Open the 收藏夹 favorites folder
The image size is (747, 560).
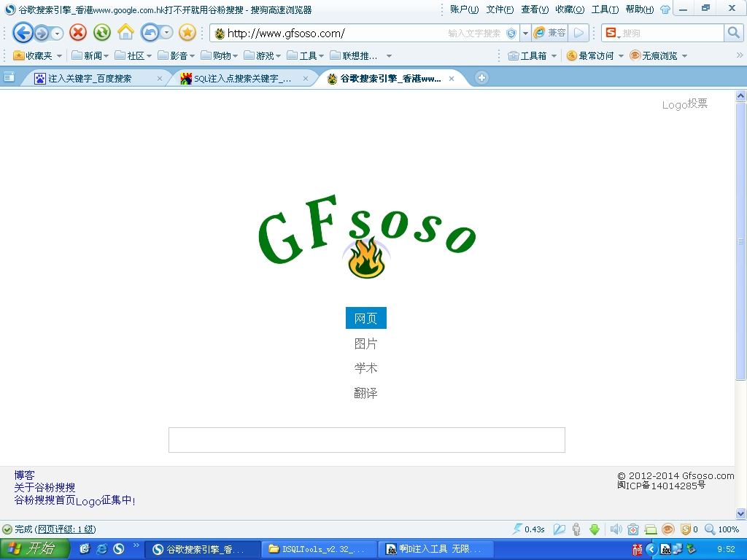click(38, 55)
